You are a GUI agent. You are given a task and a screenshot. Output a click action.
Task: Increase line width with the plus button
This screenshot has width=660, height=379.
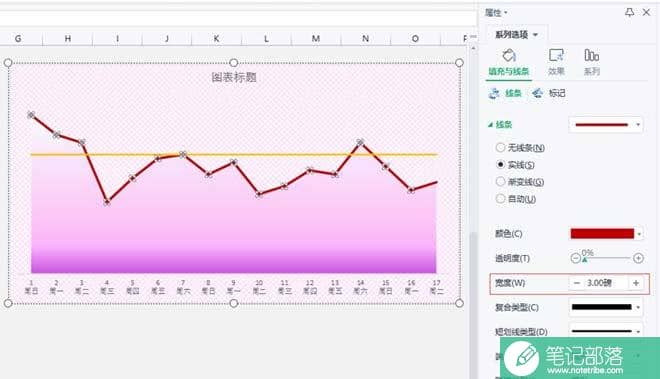pos(636,283)
